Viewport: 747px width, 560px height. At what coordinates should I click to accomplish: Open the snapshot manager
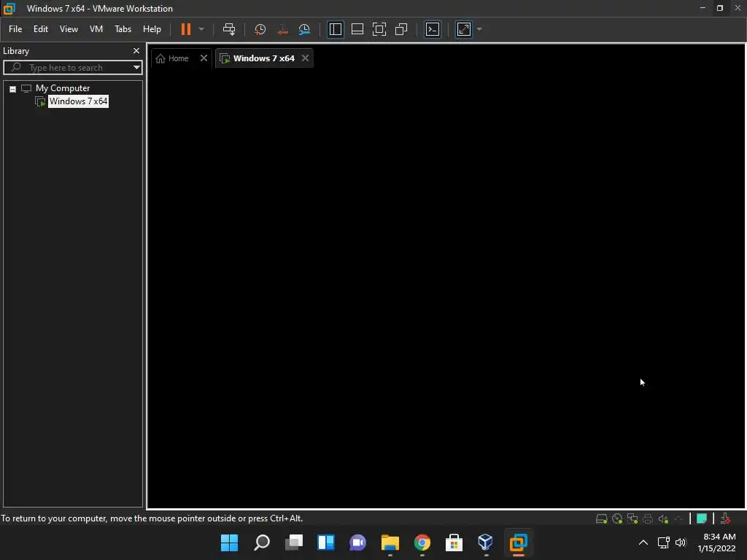304,29
